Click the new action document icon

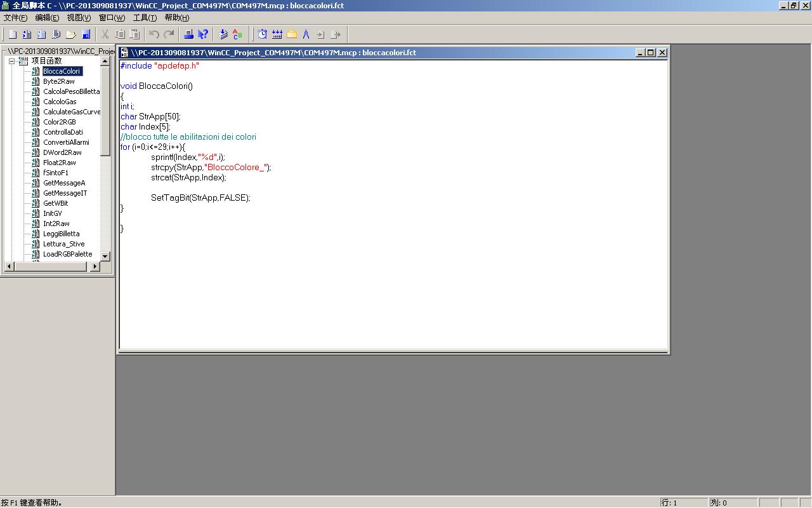(x=56, y=34)
